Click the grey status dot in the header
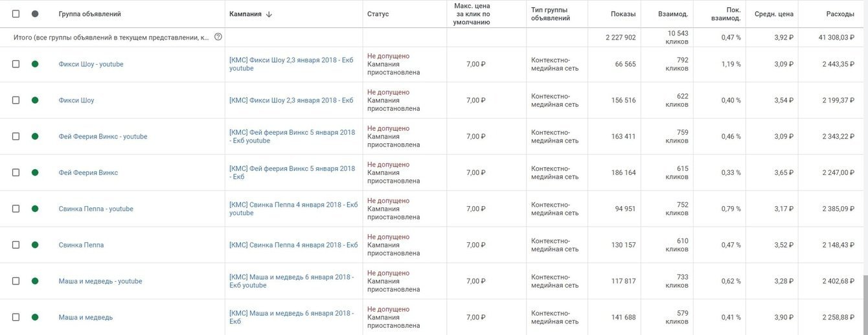 click(x=35, y=14)
